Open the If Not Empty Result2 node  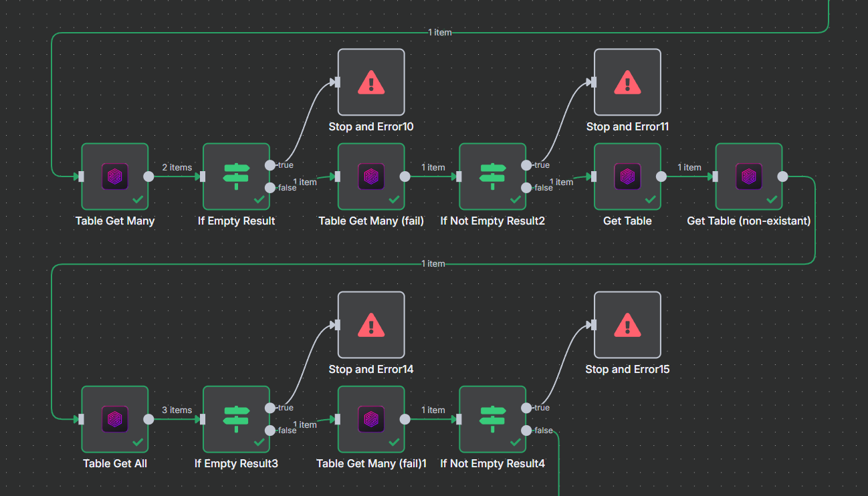coord(492,176)
